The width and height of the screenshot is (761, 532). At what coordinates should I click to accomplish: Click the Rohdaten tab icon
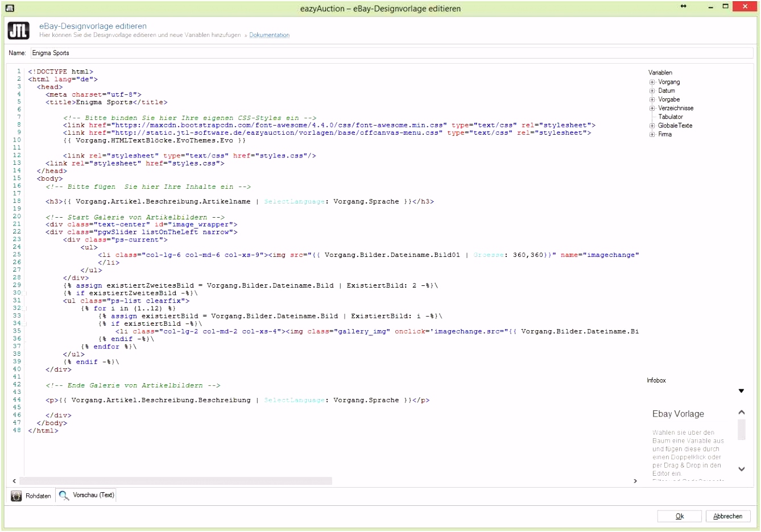(16, 496)
